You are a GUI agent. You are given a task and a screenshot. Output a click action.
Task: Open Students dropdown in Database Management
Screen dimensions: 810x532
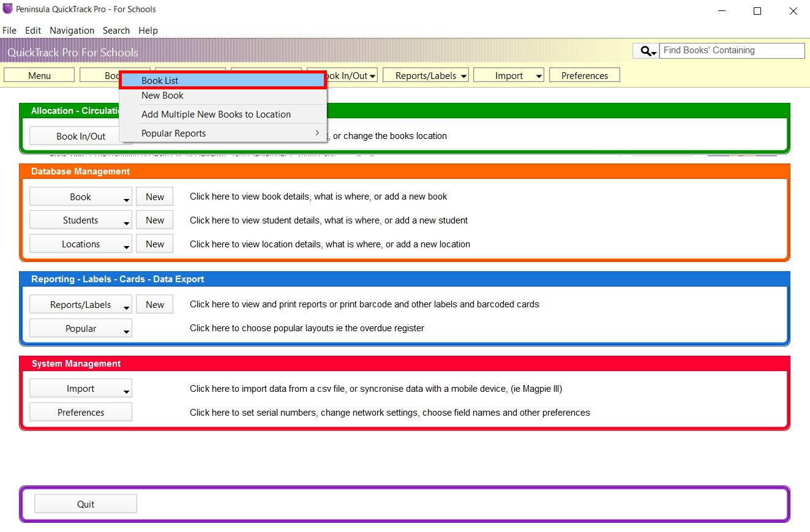pyautogui.click(x=81, y=220)
